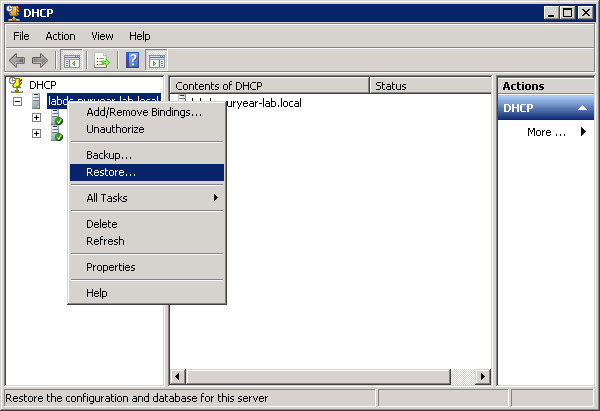Expand the All Tasks submenu
This screenshot has height=411, width=600.
pyautogui.click(x=147, y=198)
